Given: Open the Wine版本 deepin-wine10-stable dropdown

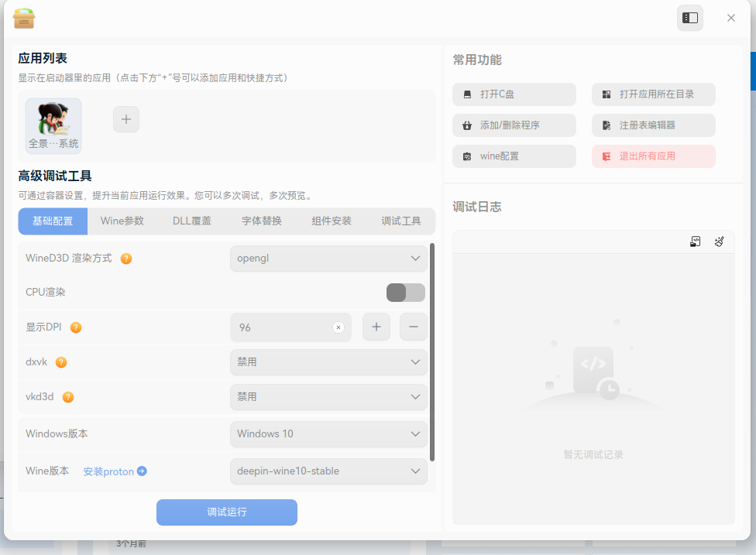Looking at the screenshot, I should [x=328, y=471].
